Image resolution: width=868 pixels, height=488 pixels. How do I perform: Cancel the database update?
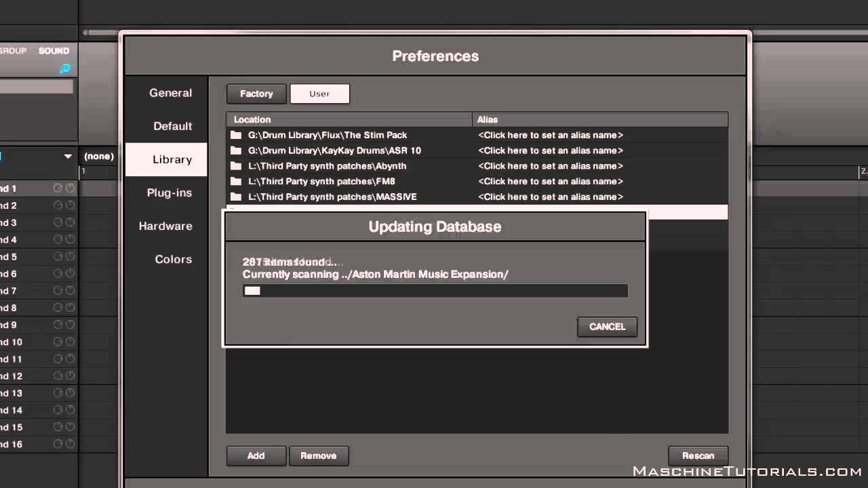pyautogui.click(x=607, y=327)
